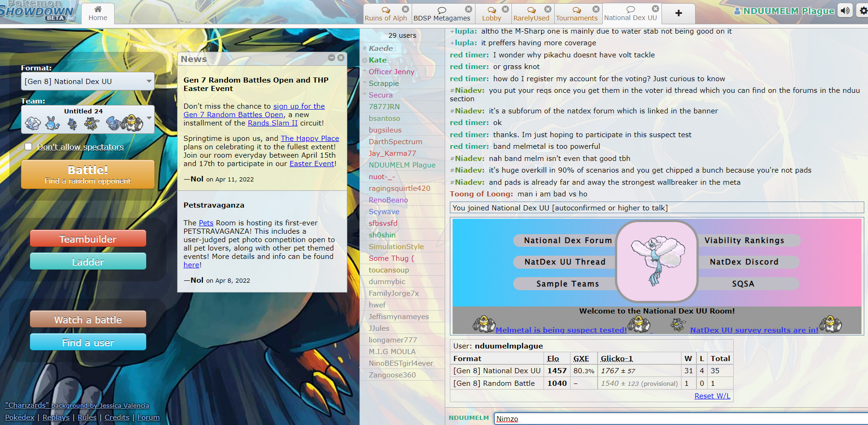Toggle Don't allow spectators checkbox

28,146
